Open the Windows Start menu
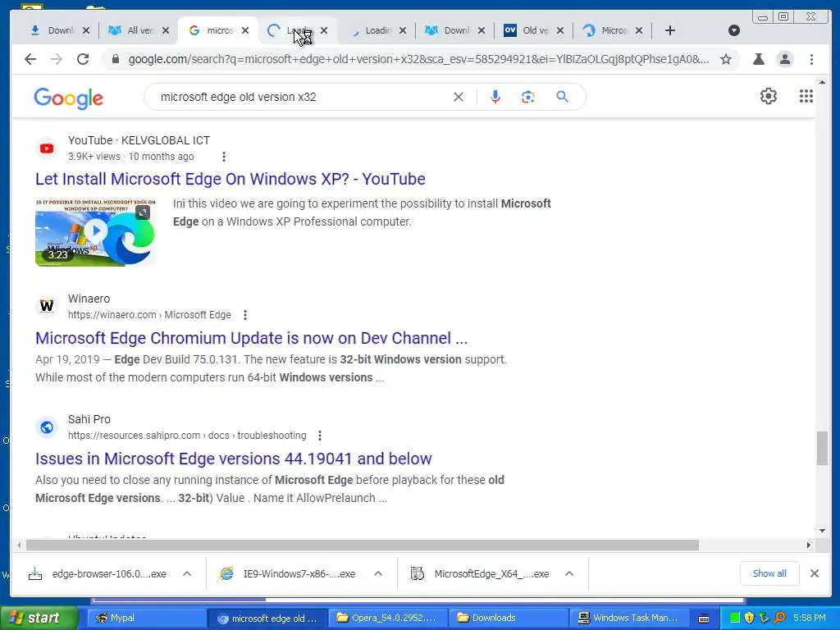 pos(39,618)
